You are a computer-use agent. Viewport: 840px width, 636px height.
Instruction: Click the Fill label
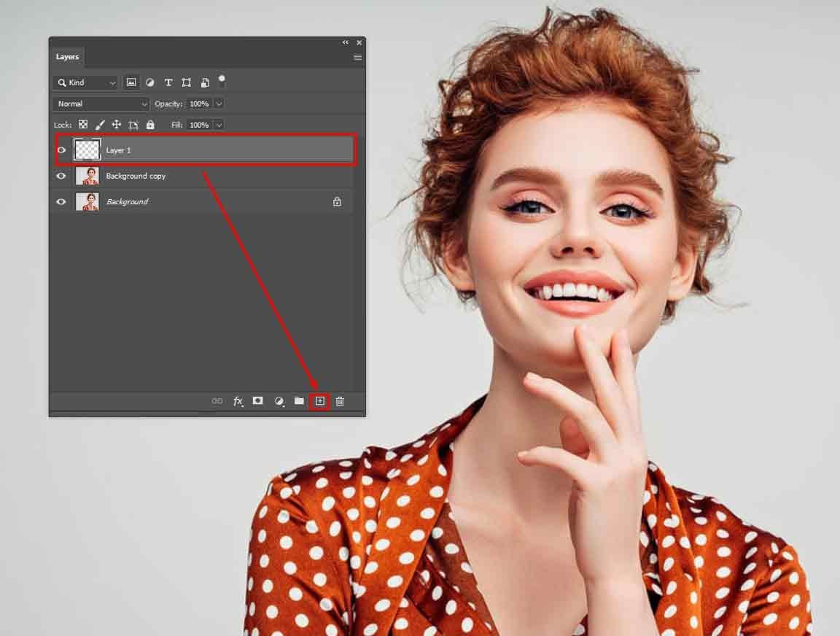pyautogui.click(x=176, y=125)
